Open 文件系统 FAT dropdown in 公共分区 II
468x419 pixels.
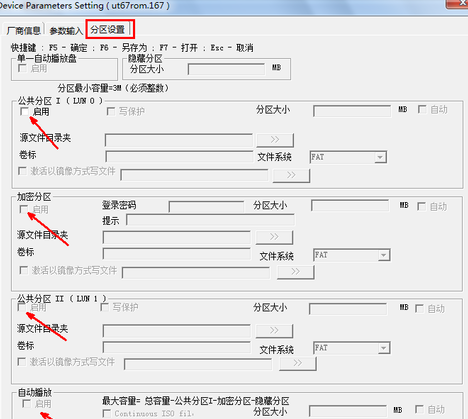pyautogui.click(x=352, y=348)
